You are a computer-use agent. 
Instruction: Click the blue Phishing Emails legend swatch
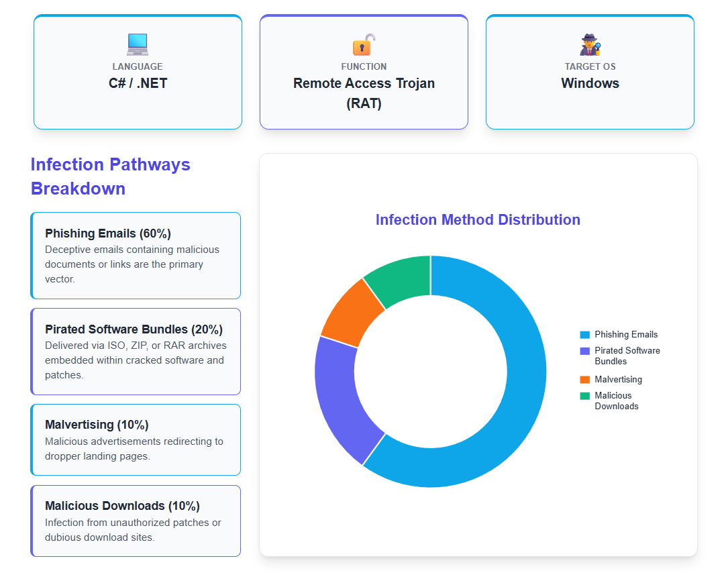pos(585,334)
